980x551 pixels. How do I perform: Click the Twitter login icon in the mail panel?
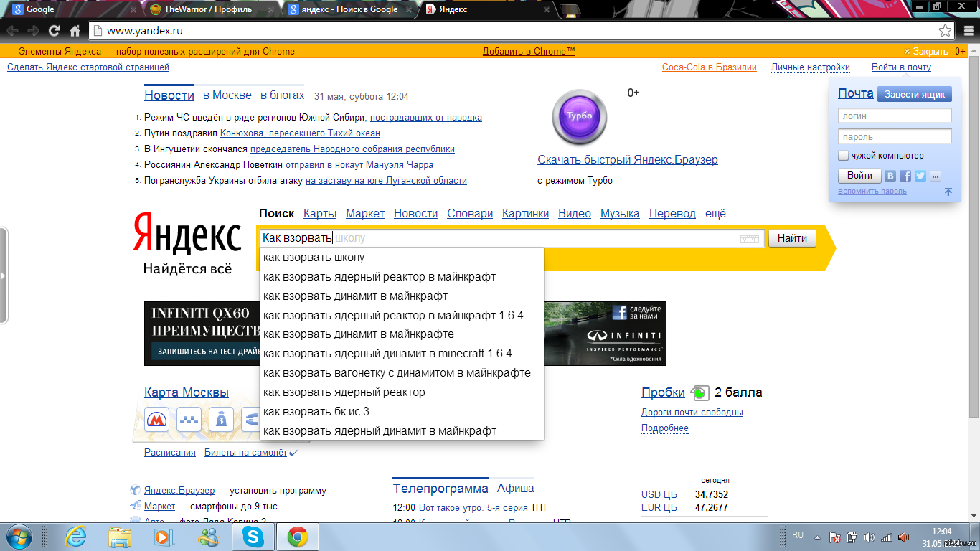pos(920,176)
